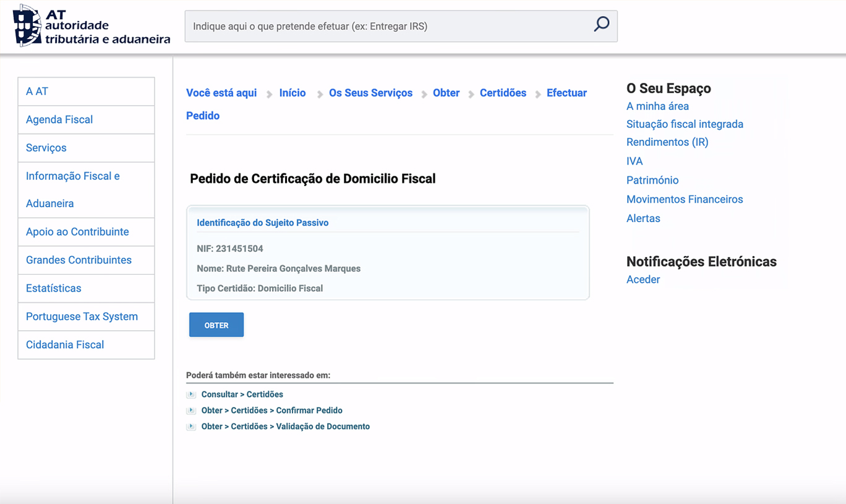Click arrow icon beside Validação de Documento

[192, 427]
